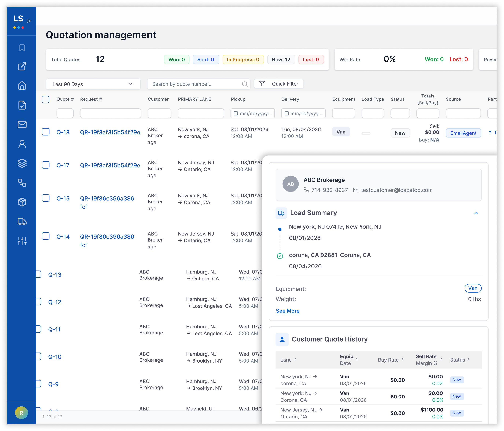Screen dimensions: 504x431
Task: Filter by the In Progress: 0 badge
Action: tap(243, 60)
